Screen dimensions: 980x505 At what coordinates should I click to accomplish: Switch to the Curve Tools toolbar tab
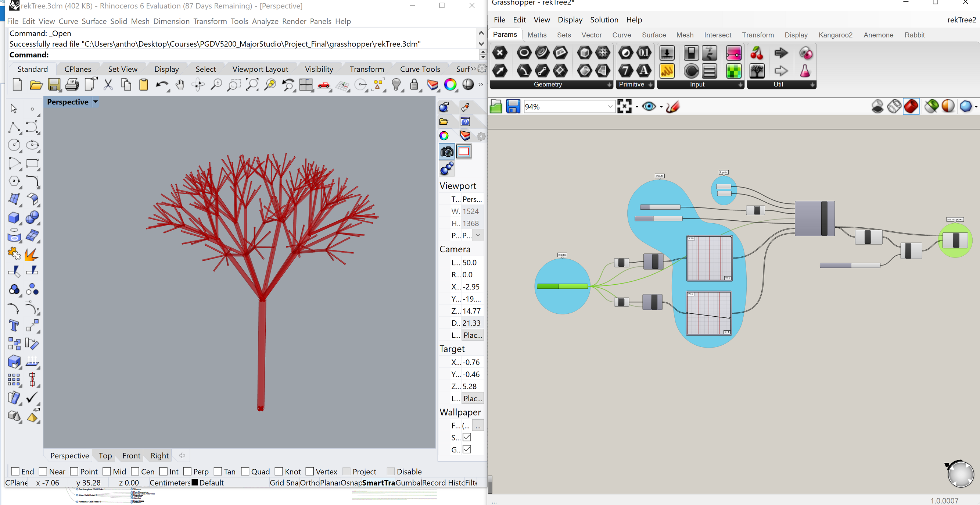[420, 69]
